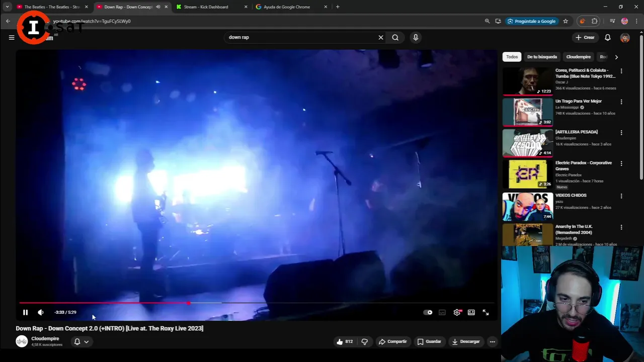
Task: Run search with the magnifier button
Action: (x=395, y=37)
